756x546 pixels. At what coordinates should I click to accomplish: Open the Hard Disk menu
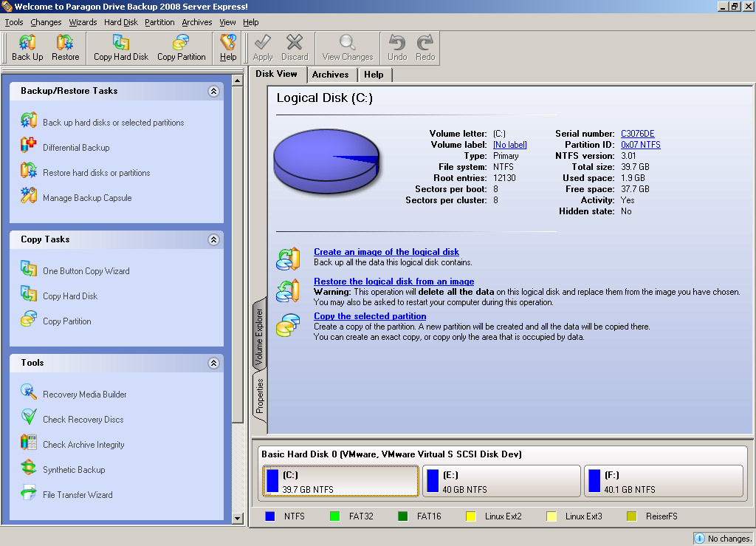click(x=121, y=22)
